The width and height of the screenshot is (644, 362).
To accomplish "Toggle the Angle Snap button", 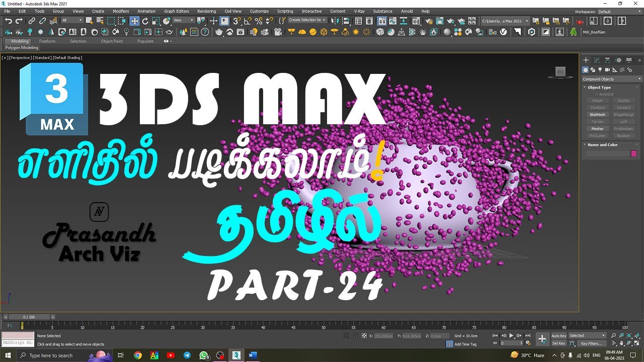I will [248, 21].
